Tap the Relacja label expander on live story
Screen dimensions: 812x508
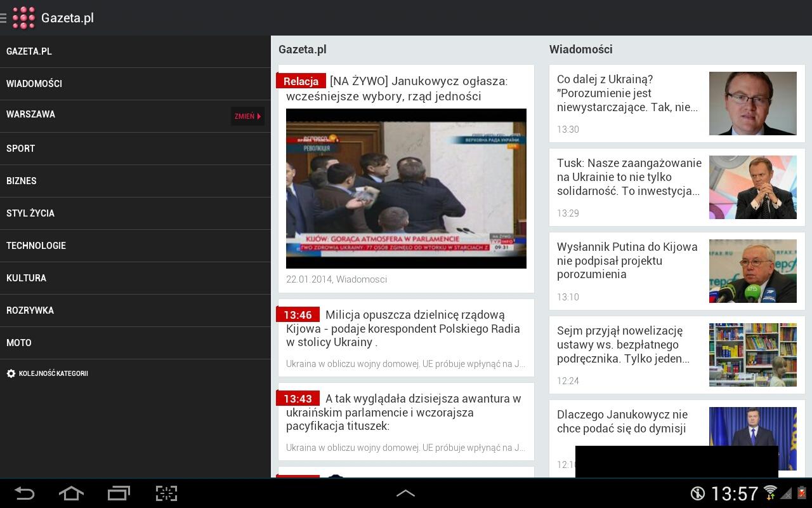coord(301,81)
